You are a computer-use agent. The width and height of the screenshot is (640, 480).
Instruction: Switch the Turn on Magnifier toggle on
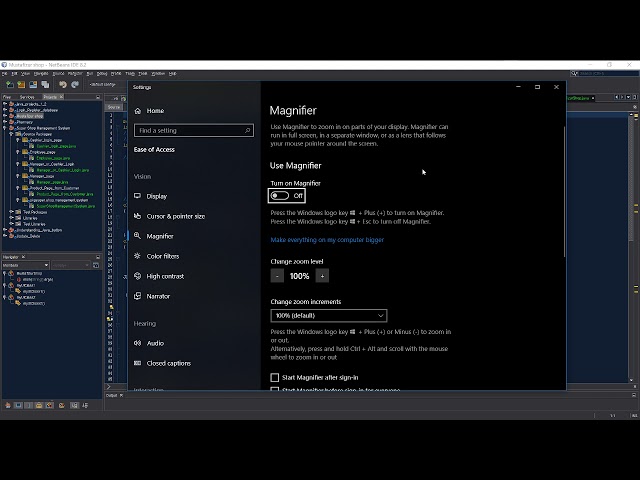click(x=280, y=196)
